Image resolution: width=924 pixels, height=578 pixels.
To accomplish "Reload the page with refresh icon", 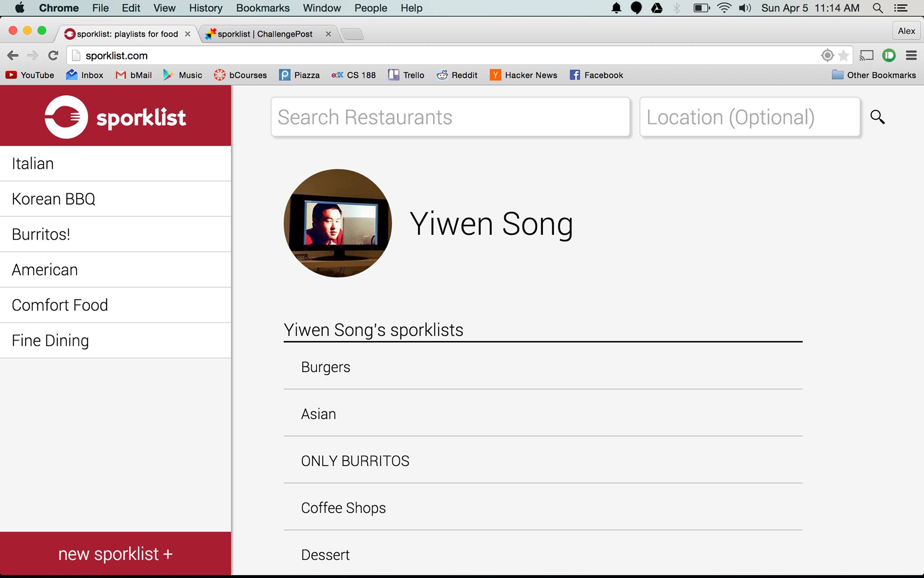I will [x=53, y=56].
